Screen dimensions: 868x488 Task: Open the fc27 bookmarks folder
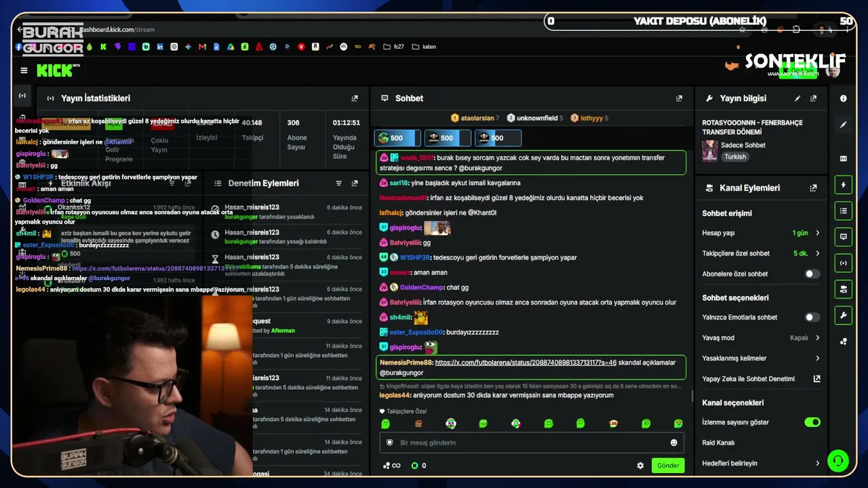pyautogui.click(x=393, y=47)
